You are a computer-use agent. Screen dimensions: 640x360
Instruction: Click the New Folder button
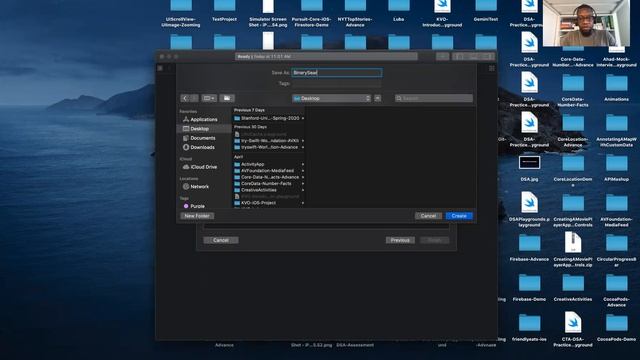tap(197, 216)
